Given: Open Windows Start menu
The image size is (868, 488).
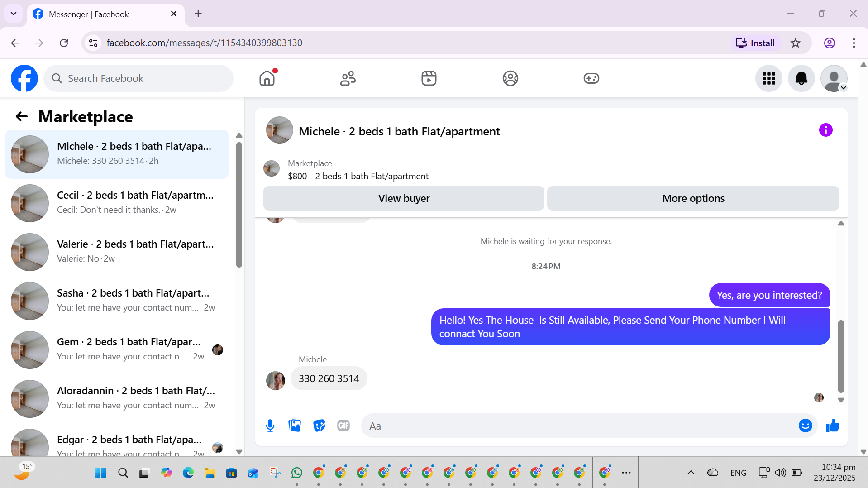Looking at the screenshot, I should click(100, 473).
